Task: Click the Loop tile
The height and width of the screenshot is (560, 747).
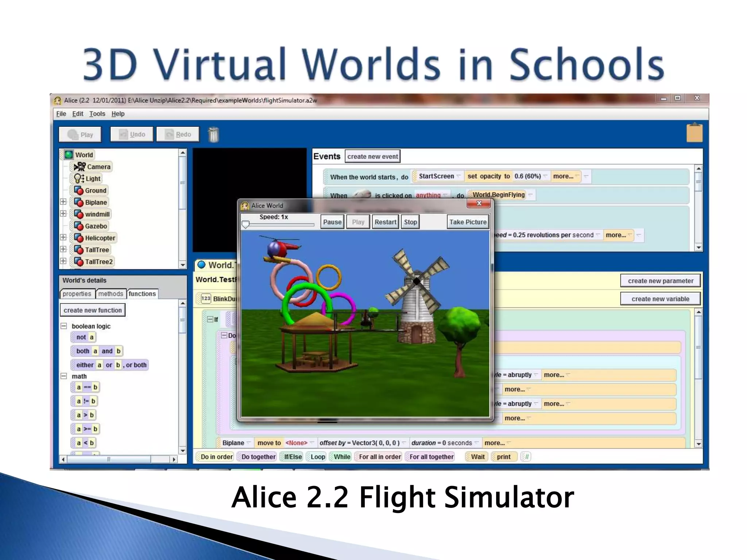Action: pyautogui.click(x=316, y=456)
